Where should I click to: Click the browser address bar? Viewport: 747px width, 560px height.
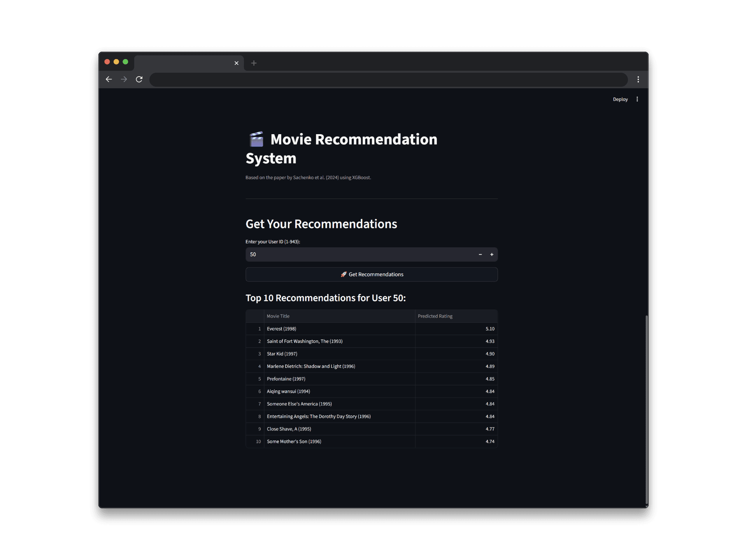click(x=388, y=79)
